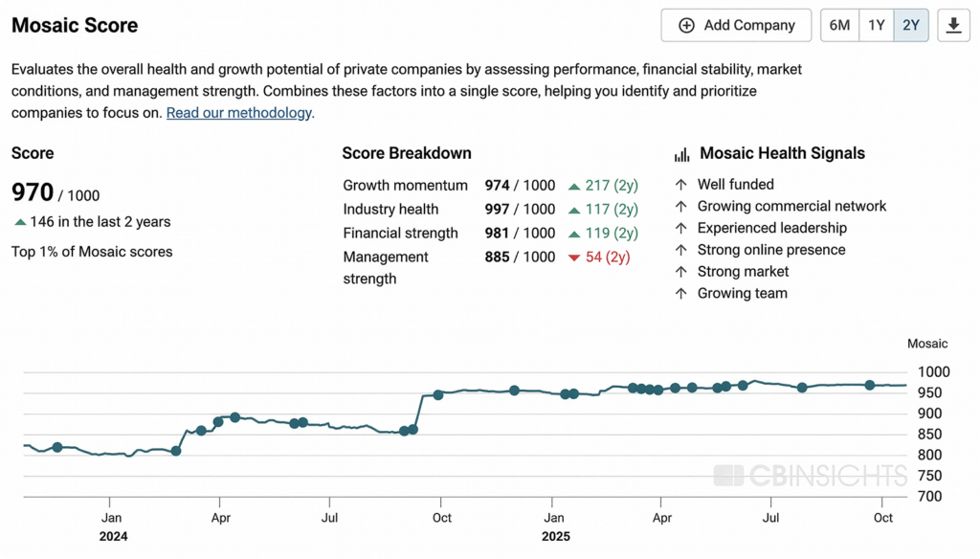This screenshot has width=980, height=559.
Task: Click the green triangle under the 970 score
Action: (x=20, y=222)
